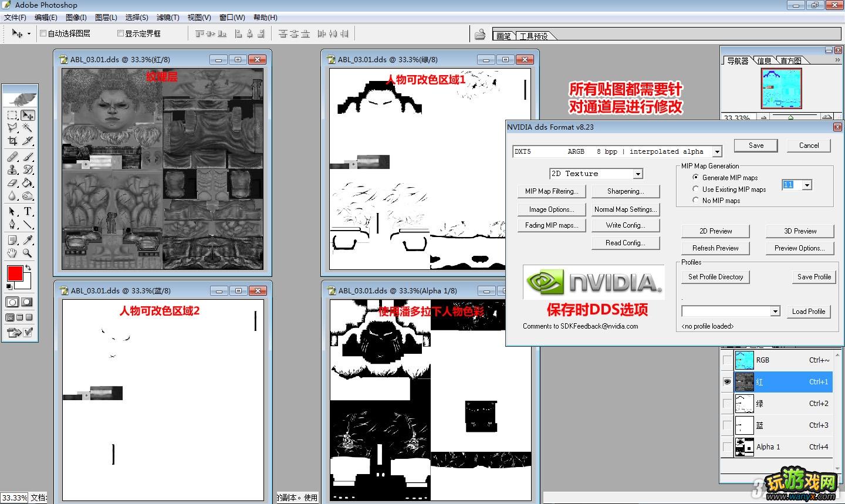Enable auto-select layer checkbox (自动选择图层)
This screenshot has width=845, height=504.
pos(43,33)
